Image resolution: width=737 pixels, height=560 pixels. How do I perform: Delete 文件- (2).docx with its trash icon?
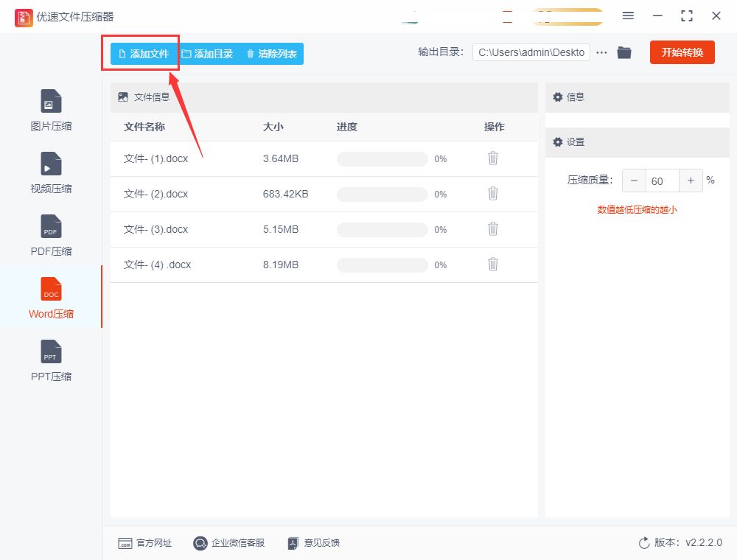coord(492,193)
